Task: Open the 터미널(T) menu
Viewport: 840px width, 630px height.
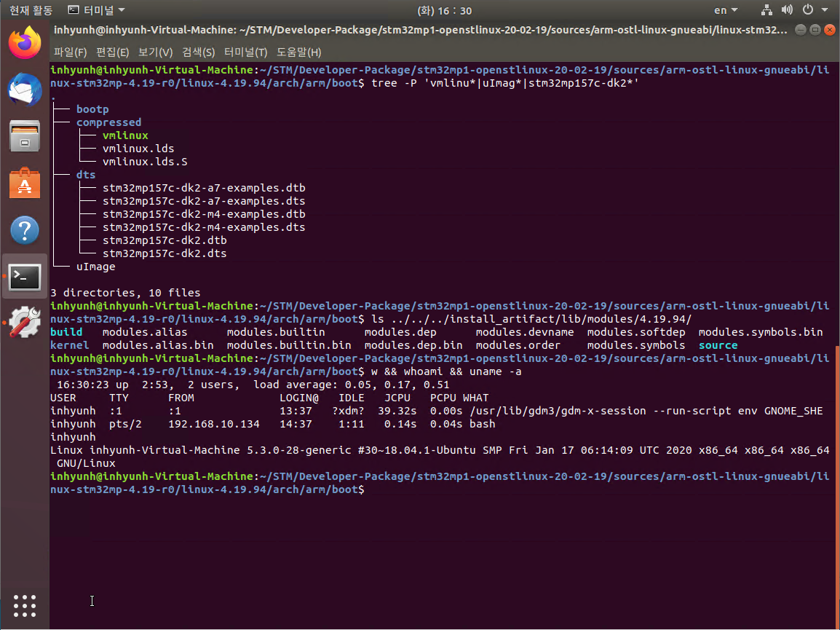Action: point(246,52)
